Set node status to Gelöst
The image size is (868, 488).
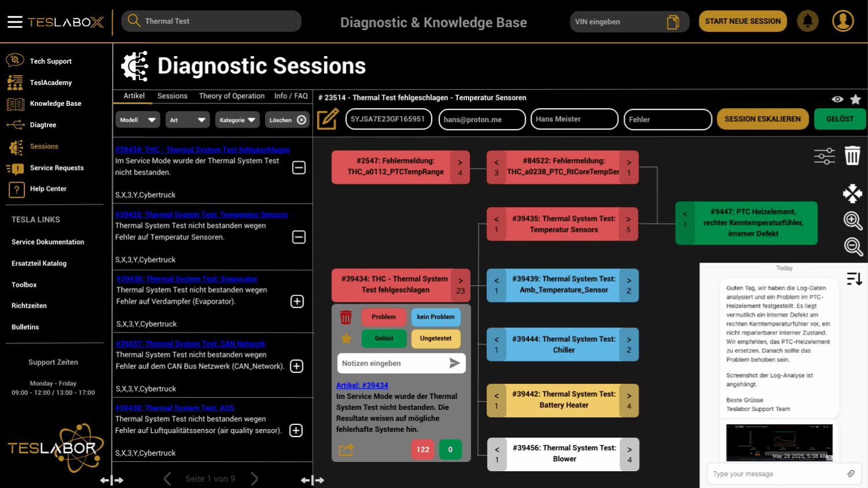[x=384, y=338]
